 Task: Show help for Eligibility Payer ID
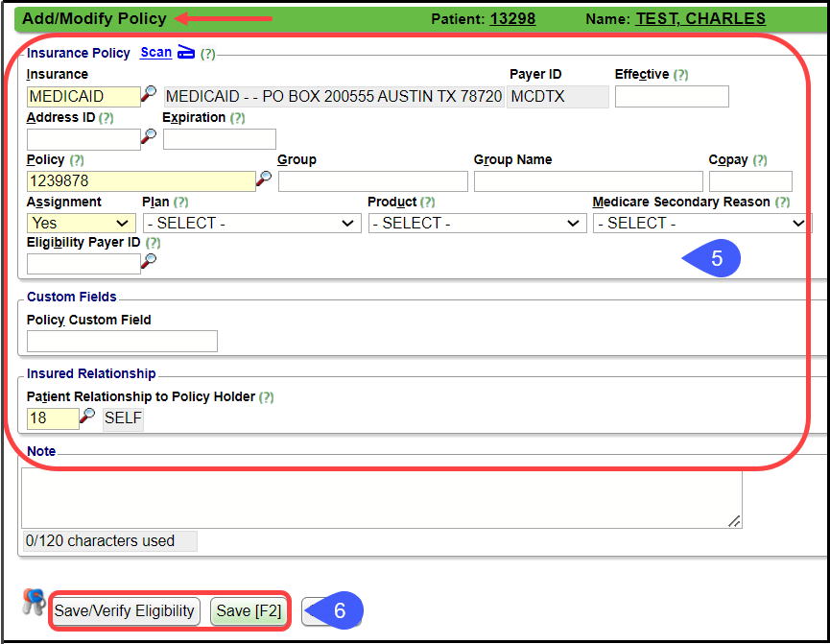click(153, 243)
